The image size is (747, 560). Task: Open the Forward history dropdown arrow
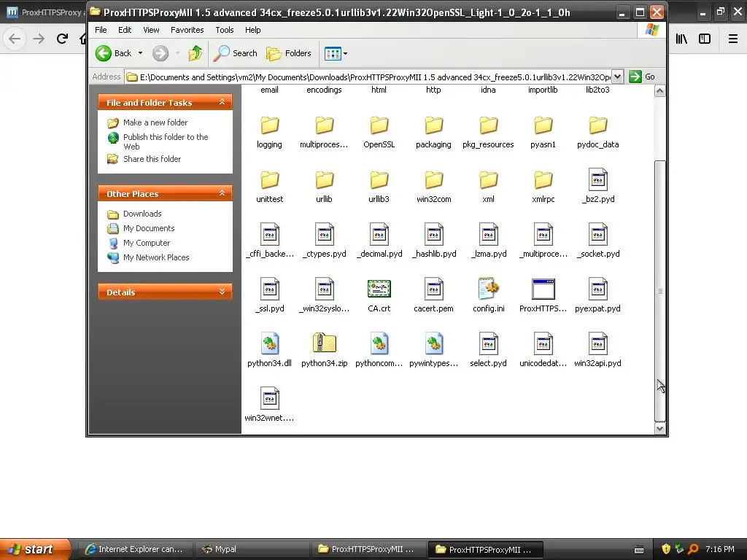[x=177, y=53]
